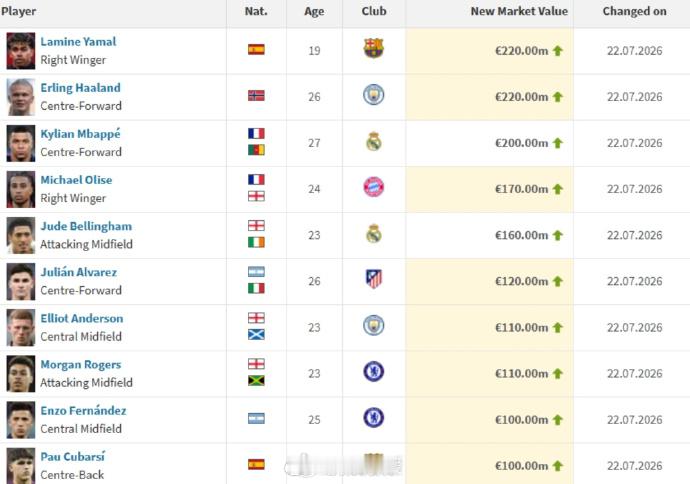Click the Changed on column header

point(635,11)
